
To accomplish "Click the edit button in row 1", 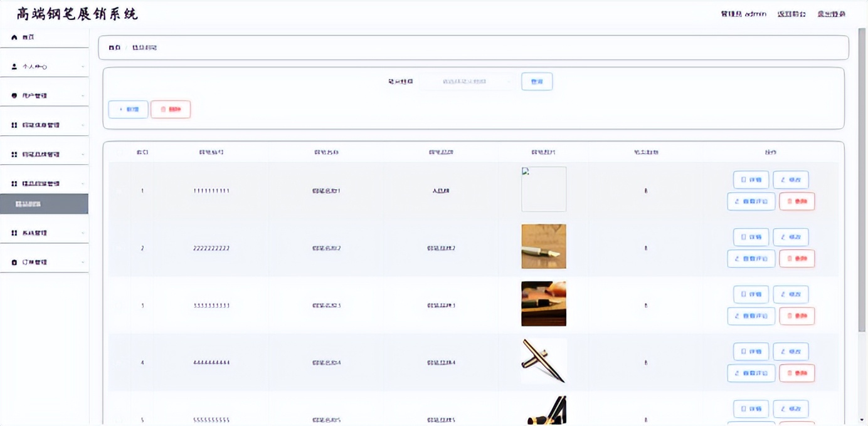I will 790,180.
